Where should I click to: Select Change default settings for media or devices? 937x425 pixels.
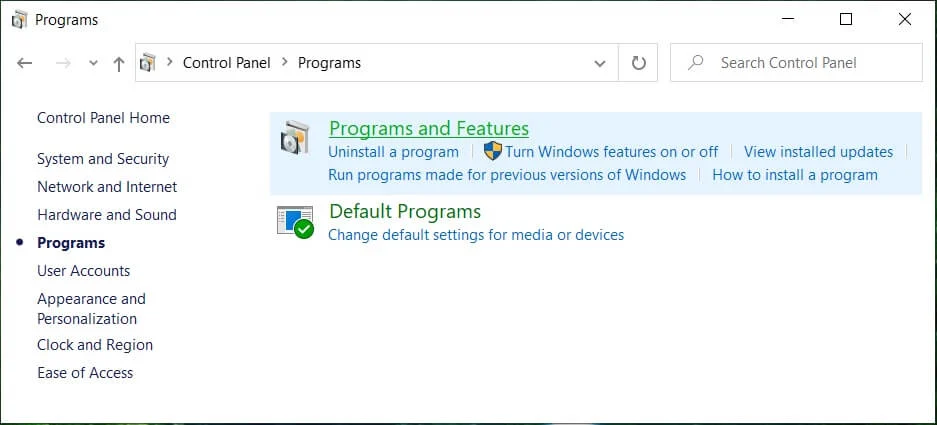[x=476, y=235]
